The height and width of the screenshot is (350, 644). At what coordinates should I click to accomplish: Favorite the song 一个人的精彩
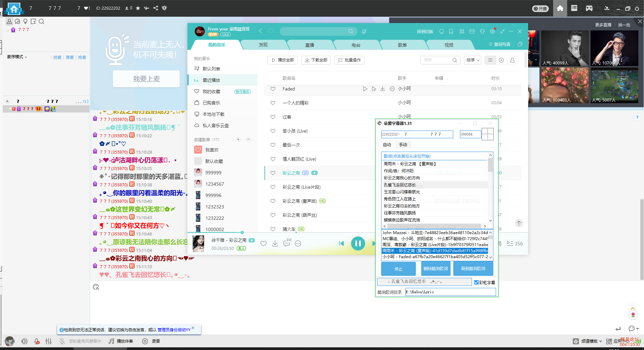273,103
